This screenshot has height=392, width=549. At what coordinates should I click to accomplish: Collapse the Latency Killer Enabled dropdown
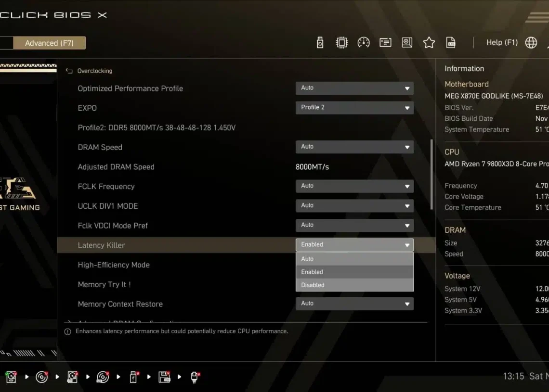354,245
